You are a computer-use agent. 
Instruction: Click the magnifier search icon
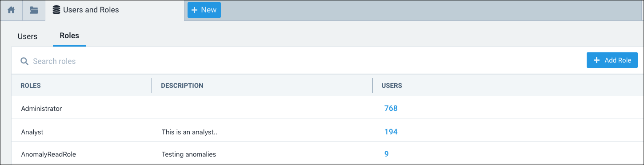click(x=24, y=61)
